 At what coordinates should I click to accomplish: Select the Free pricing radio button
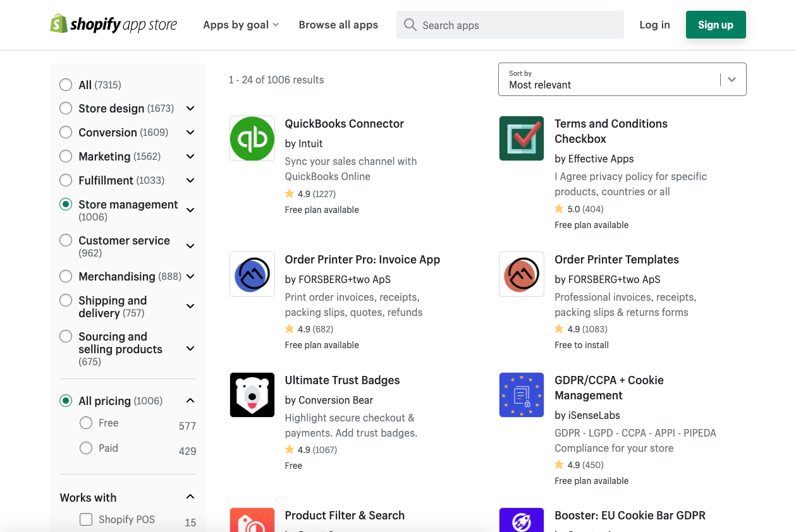pyautogui.click(x=86, y=423)
